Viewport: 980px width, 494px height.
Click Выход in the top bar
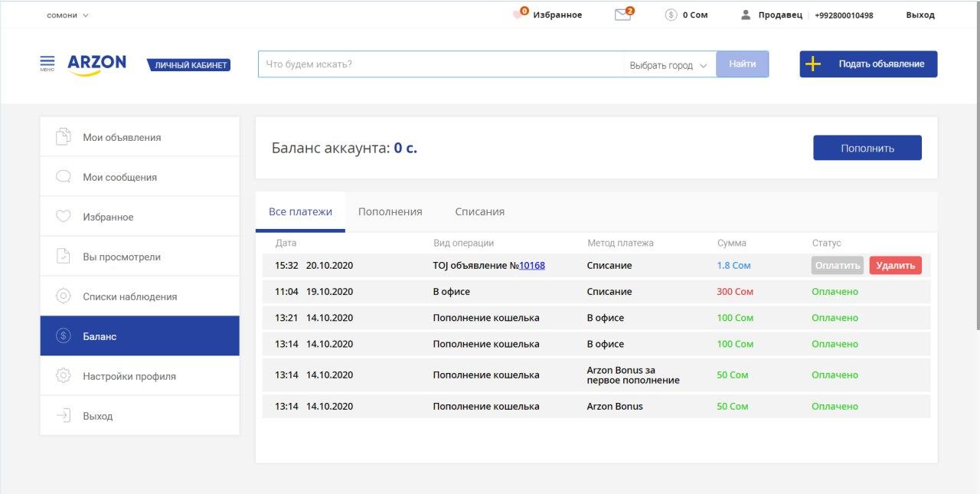[x=920, y=15]
